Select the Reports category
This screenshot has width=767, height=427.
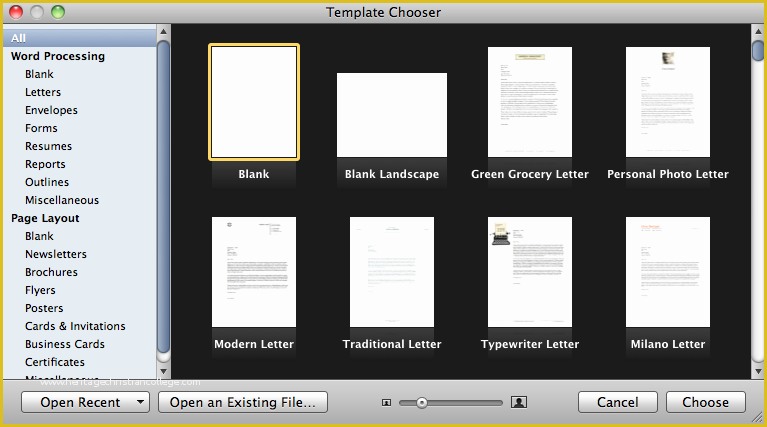(45, 164)
